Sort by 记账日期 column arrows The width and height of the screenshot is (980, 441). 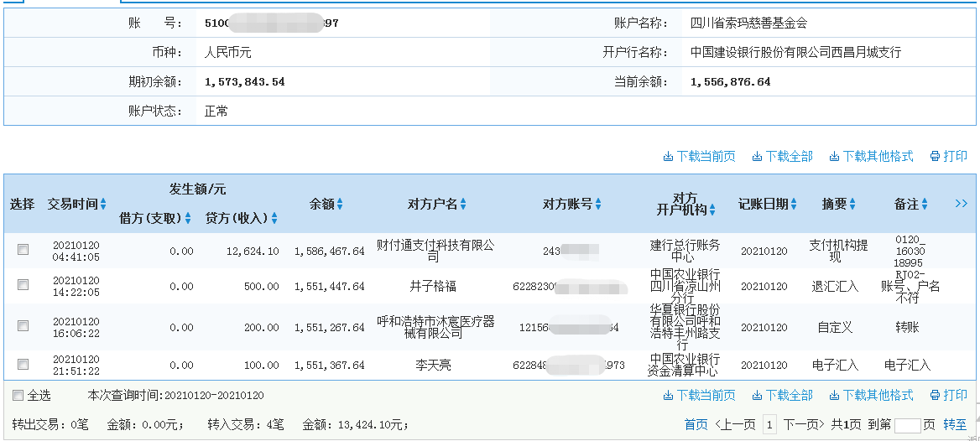pos(794,204)
